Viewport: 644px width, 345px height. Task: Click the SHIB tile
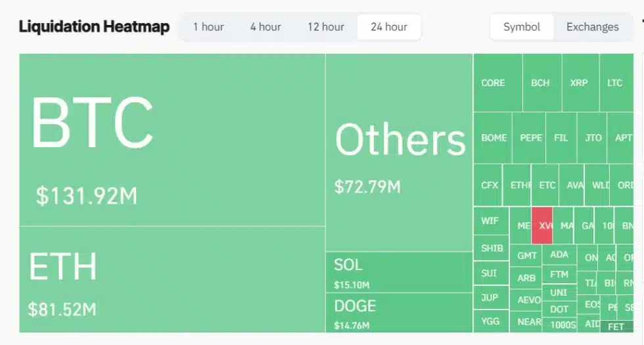coord(492,248)
